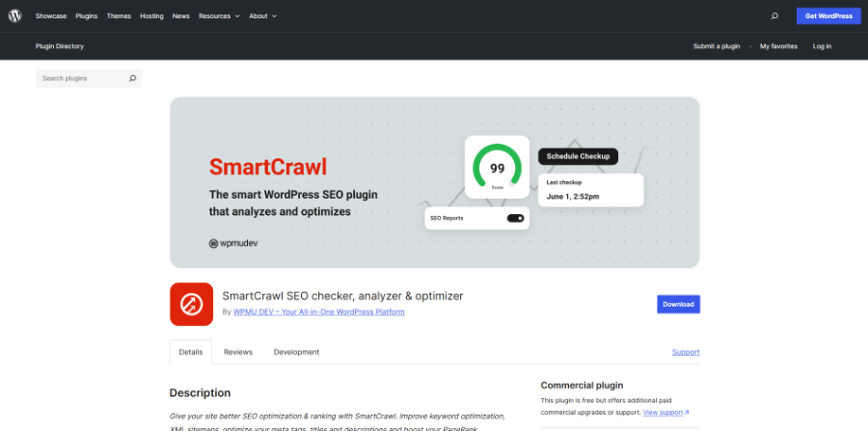Image resolution: width=868 pixels, height=431 pixels.
Task: Click into the Search plugins field
Action: click(x=89, y=78)
